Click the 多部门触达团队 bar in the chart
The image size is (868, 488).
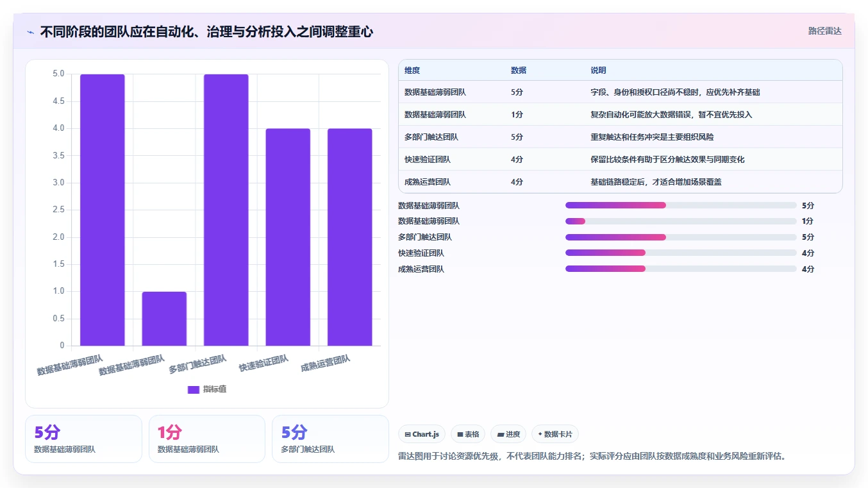(x=226, y=210)
